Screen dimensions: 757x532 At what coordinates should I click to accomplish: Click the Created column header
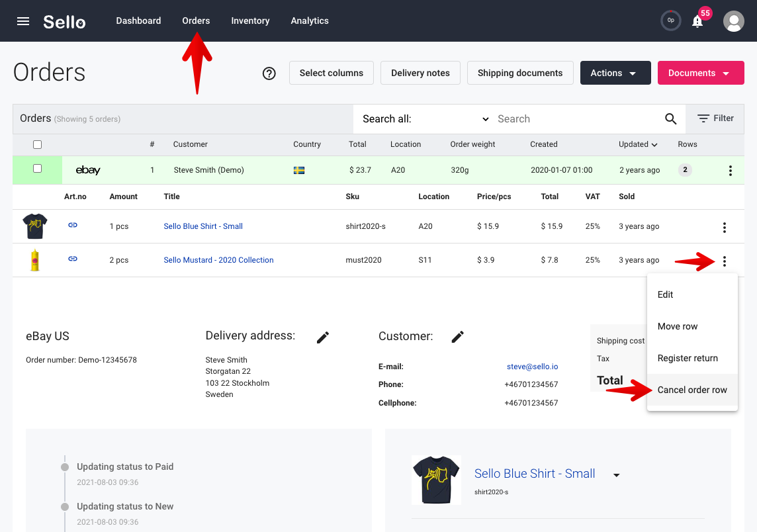click(544, 144)
